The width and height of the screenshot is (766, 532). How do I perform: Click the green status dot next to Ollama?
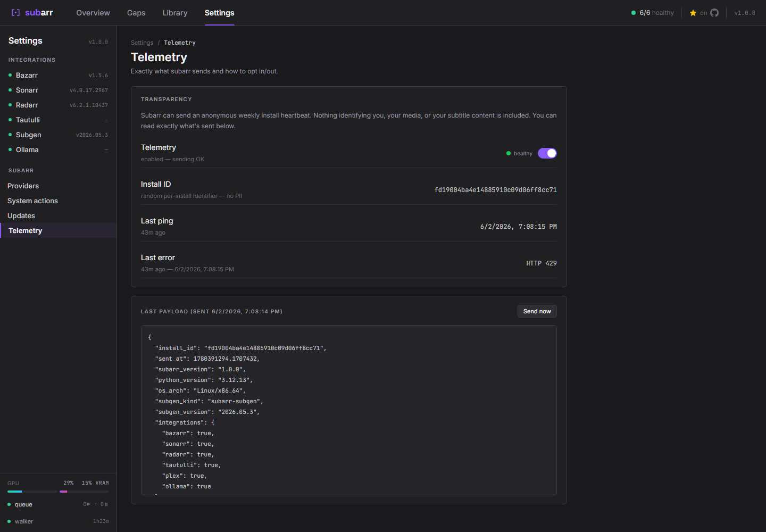[x=10, y=149]
